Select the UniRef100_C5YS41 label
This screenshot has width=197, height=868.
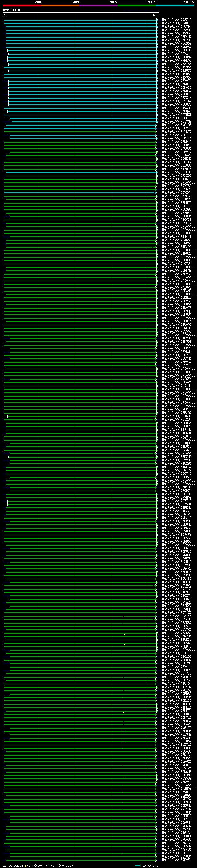(x=177, y=54)
